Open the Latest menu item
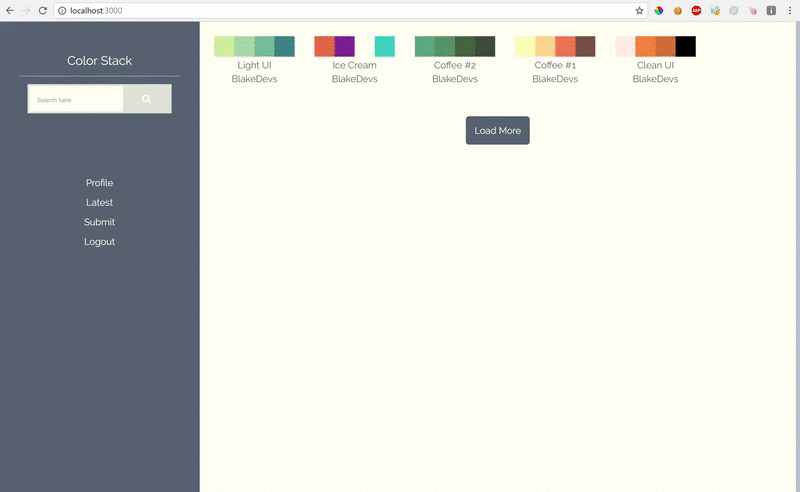800x492 pixels. click(99, 203)
